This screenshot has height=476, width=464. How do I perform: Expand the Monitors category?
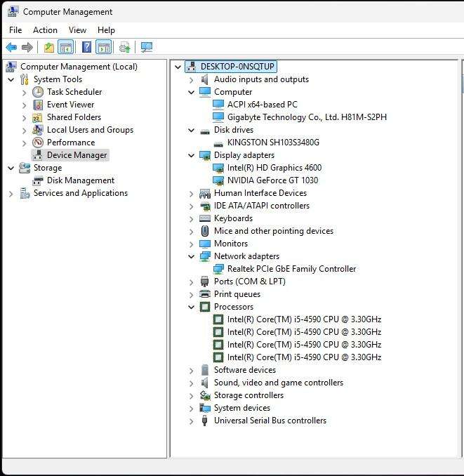pyautogui.click(x=191, y=244)
